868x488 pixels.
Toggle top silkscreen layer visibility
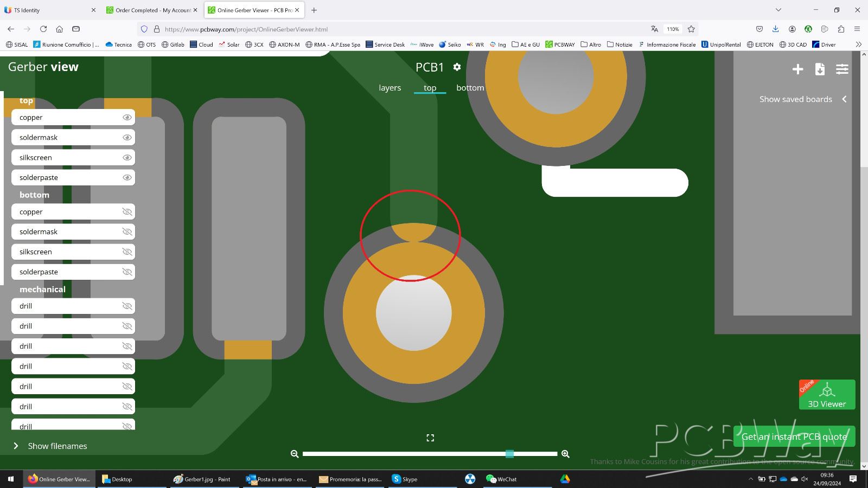(x=127, y=158)
